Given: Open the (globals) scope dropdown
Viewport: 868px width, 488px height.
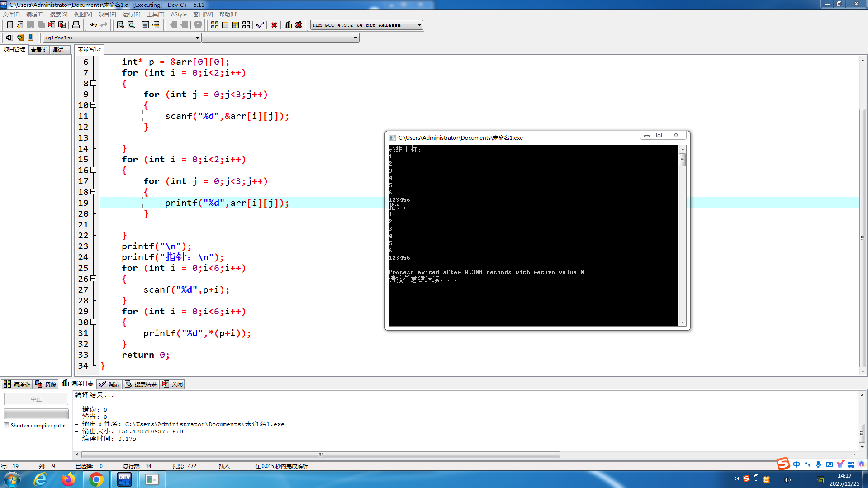Looking at the screenshot, I should (122, 38).
